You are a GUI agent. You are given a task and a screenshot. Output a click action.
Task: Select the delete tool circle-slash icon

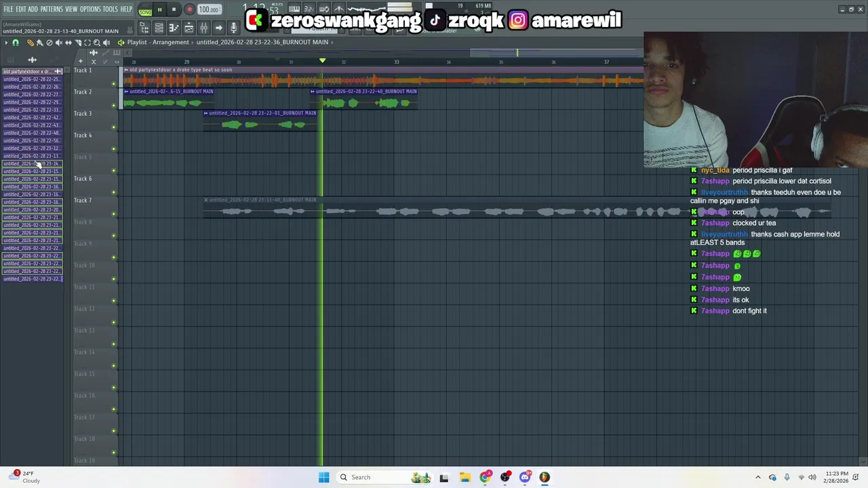pyautogui.click(x=50, y=42)
